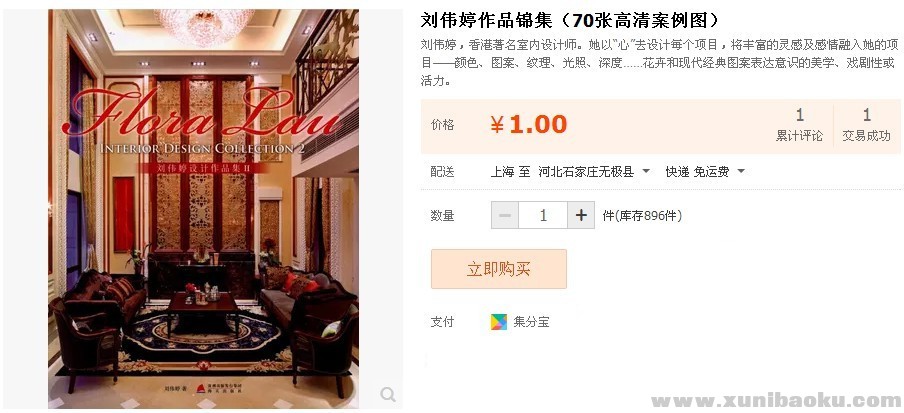Open the 河北石家庄无极县 delivery region selector
Image resolution: width=904 pixels, height=413 pixels.
click(594, 171)
